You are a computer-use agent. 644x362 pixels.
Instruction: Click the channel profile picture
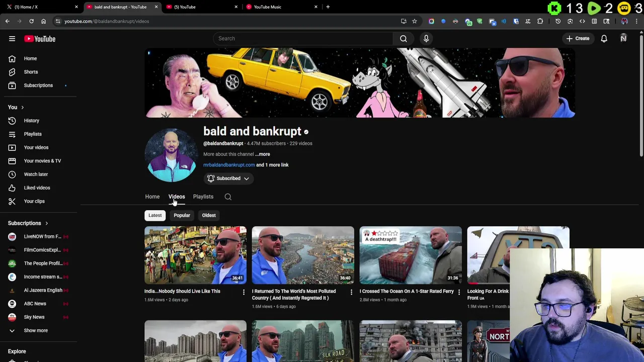[x=171, y=155]
